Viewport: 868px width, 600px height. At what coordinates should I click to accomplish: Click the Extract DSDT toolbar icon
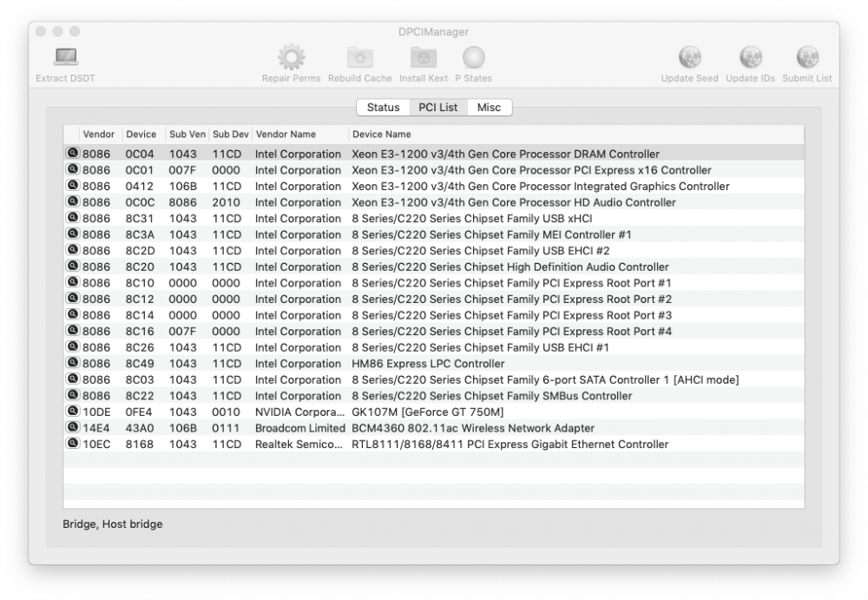66,56
